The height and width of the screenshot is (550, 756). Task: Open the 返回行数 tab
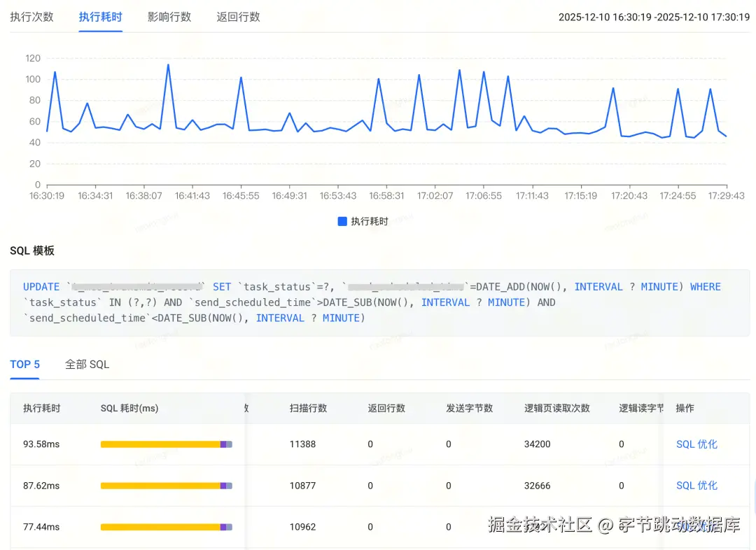tap(238, 17)
